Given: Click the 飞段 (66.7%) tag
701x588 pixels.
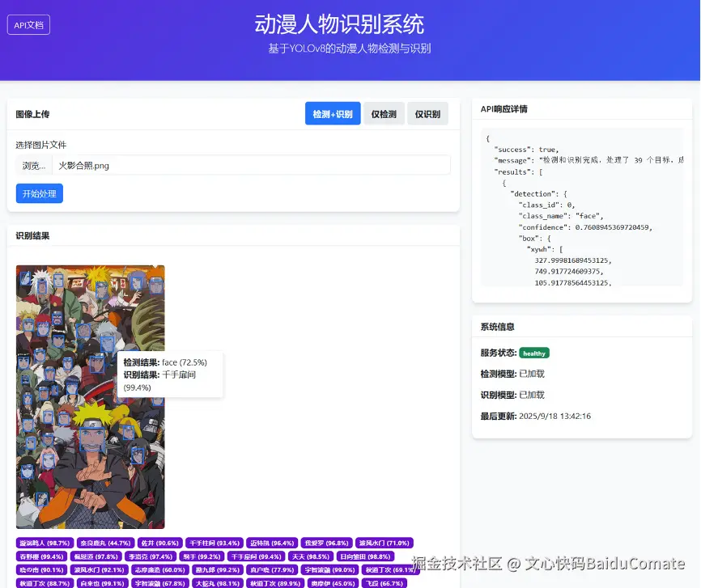Looking at the screenshot, I should pyautogui.click(x=384, y=583).
